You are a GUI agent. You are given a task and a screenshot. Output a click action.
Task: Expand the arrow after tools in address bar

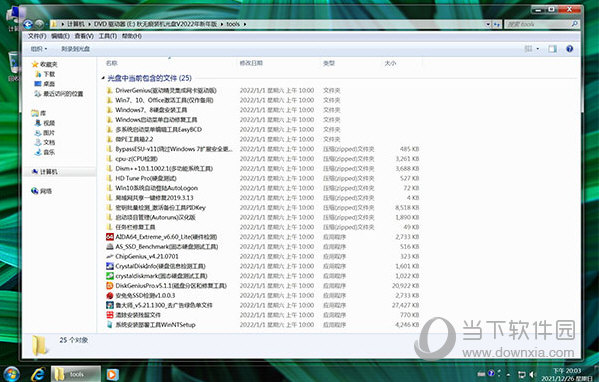pyautogui.click(x=245, y=24)
